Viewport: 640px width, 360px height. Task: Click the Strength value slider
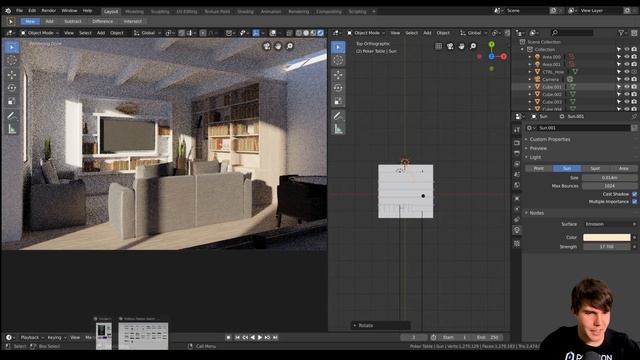click(607, 247)
